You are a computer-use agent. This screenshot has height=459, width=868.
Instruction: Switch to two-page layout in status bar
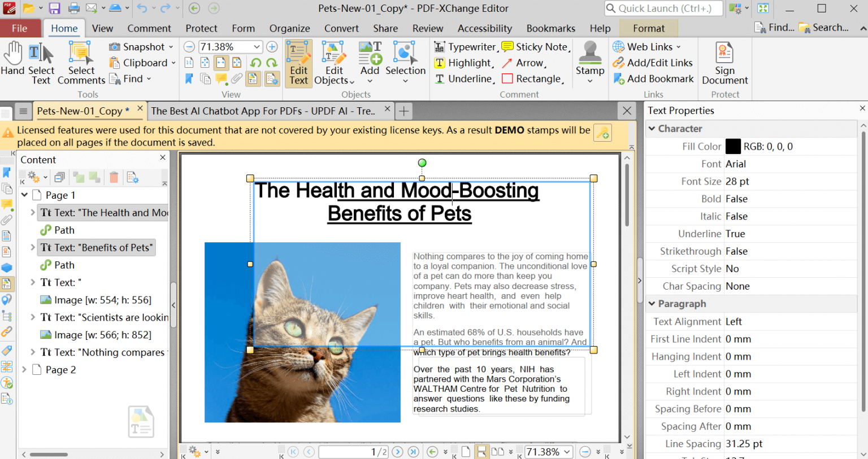click(x=498, y=452)
